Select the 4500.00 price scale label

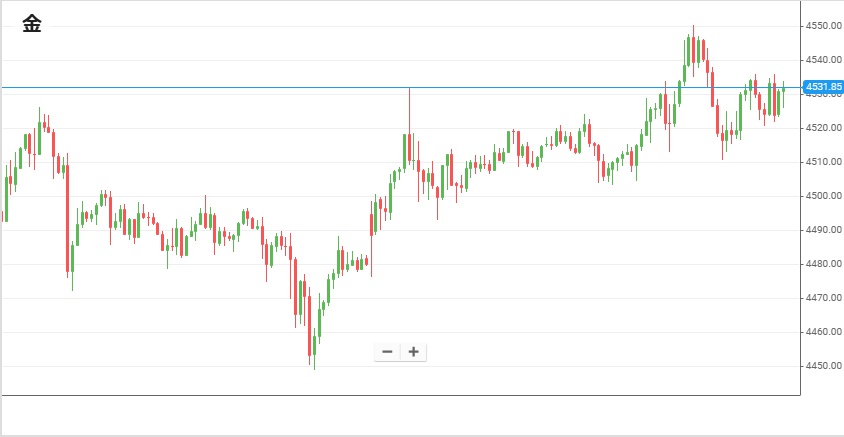(823, 195)
